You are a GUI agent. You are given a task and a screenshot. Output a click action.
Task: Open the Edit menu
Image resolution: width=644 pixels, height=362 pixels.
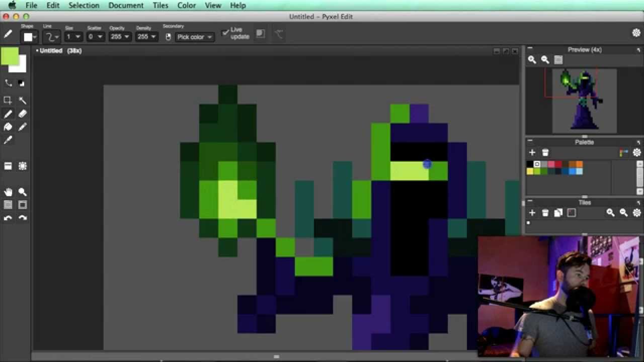click(x=53, y=5)
